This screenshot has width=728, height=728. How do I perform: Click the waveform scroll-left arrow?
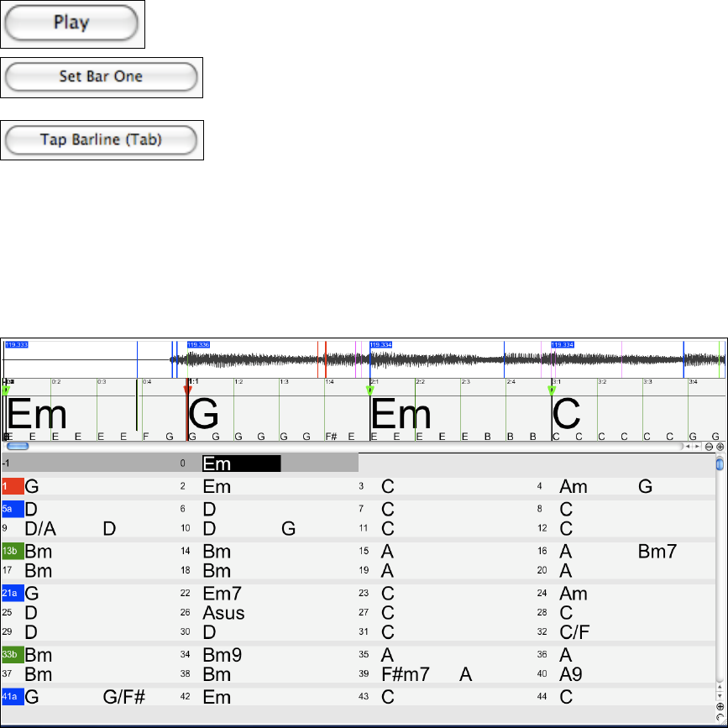(688, 447)
